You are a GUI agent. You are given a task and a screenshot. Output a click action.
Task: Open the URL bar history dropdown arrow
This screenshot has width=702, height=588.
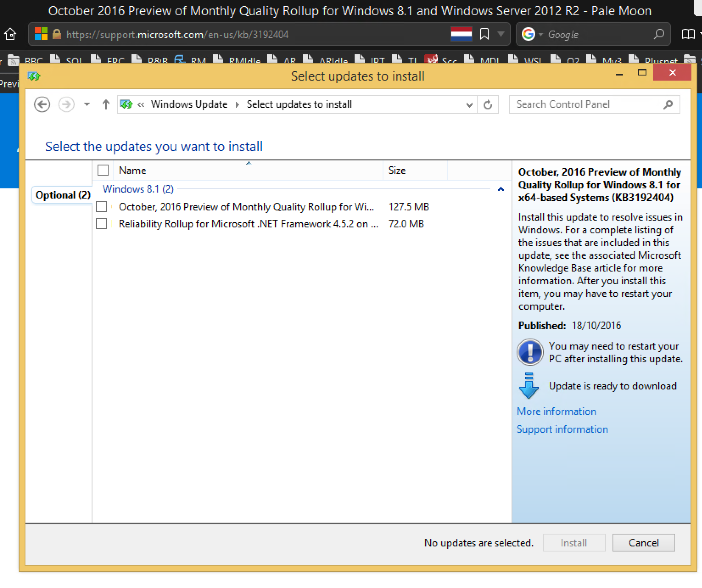(x=501, y=34)
